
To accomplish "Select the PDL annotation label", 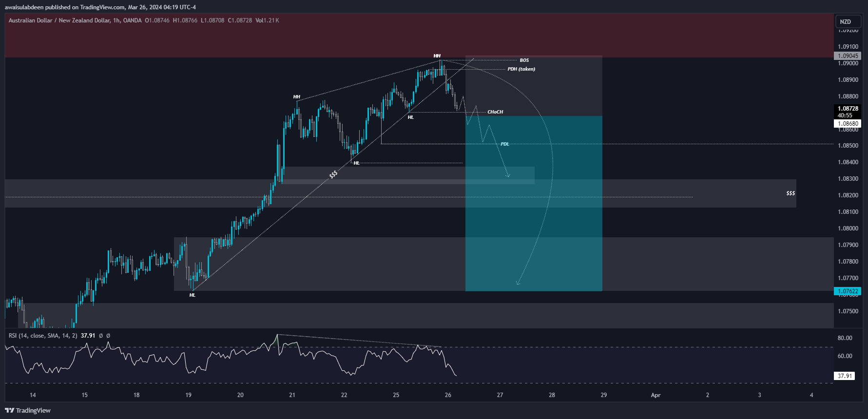I will pyautogui.click(x=505, y=144).
